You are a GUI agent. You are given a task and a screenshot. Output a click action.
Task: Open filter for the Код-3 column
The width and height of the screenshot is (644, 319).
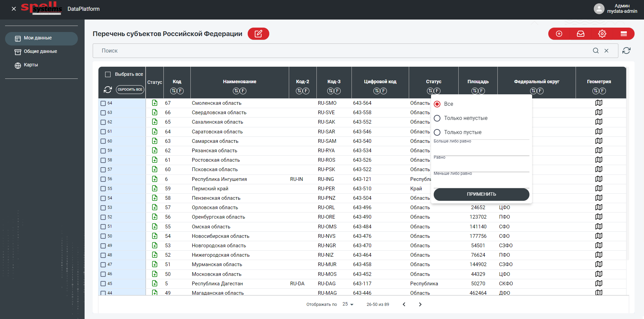pos(337,91)
